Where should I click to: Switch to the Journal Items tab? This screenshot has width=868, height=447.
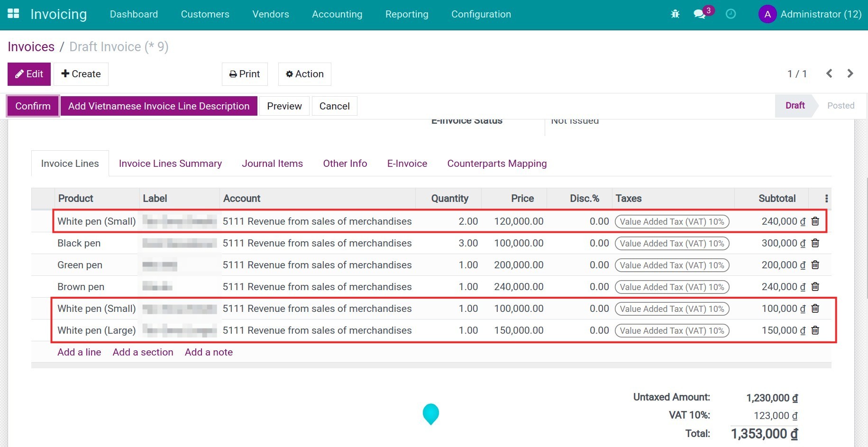pos(272,163)
